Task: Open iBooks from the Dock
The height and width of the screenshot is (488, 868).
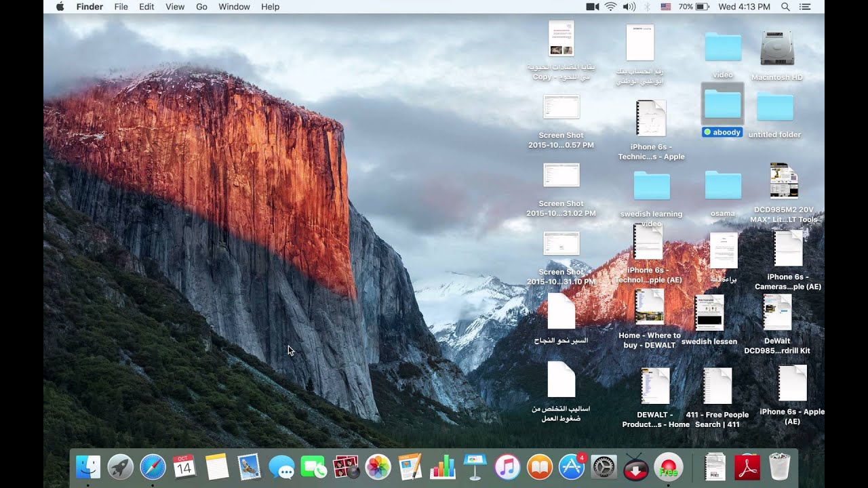Action: coord(539,467)
